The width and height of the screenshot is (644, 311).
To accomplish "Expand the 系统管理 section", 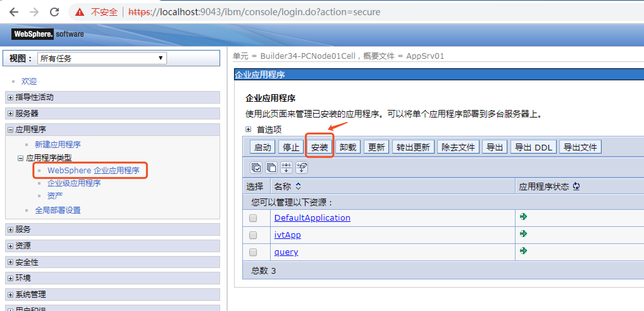I will tap(10, 295).
